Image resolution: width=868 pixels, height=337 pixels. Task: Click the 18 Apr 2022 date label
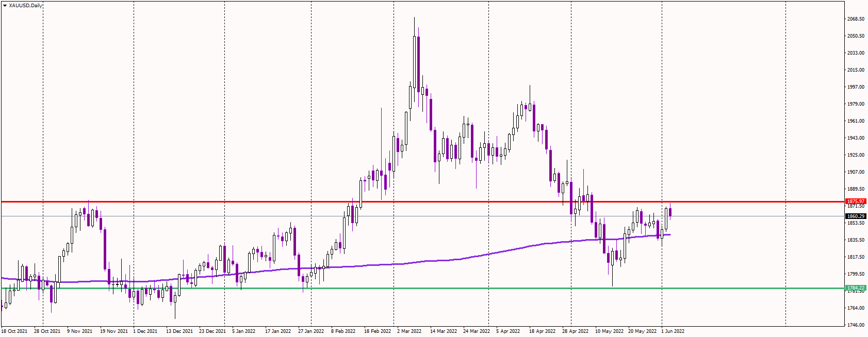(x=542, y=331)
